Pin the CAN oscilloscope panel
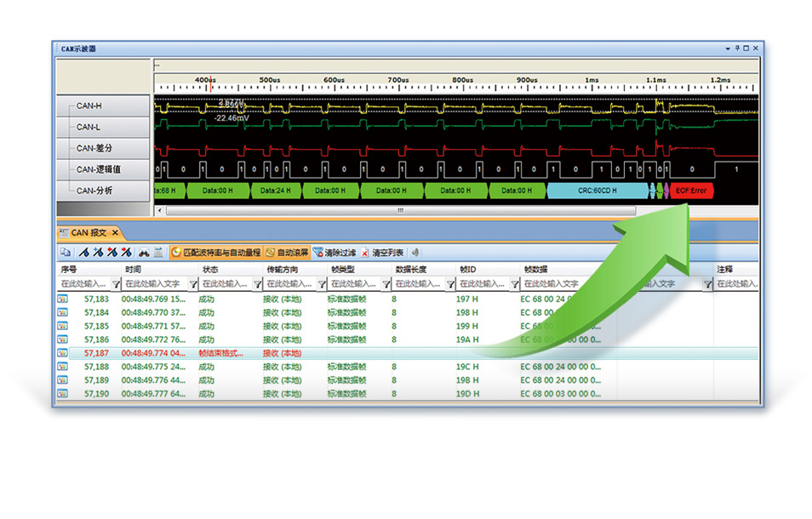Viewport: 812px width, 519px height. pyautogui.click(x=737, y=48)
